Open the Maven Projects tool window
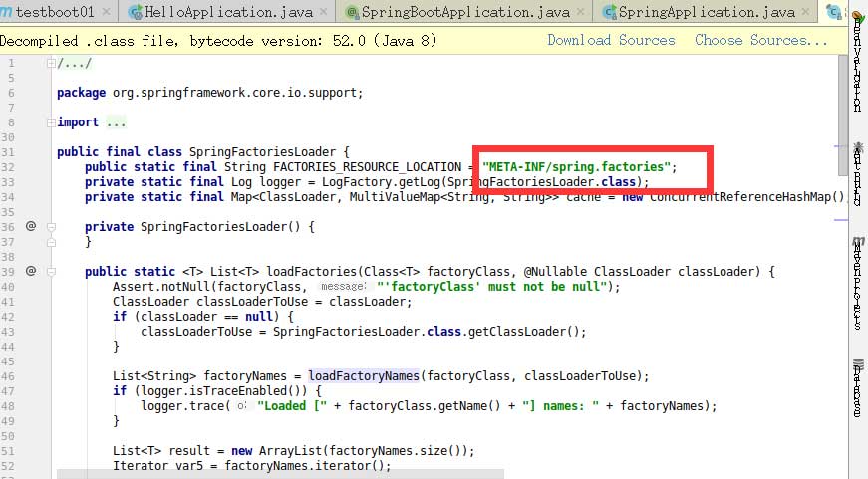Image resolution: width=868 pixels, height=479 pixels. coord(858,284)
